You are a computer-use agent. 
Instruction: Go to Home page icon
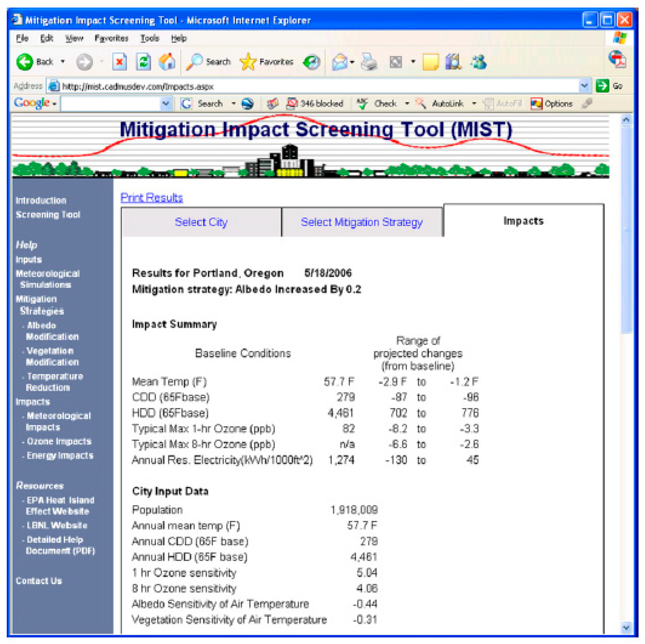pyautogui.click(x=167, y=62)
